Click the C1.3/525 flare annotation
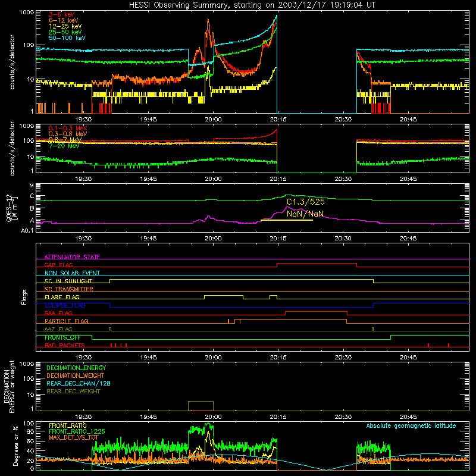 [306, 202]
